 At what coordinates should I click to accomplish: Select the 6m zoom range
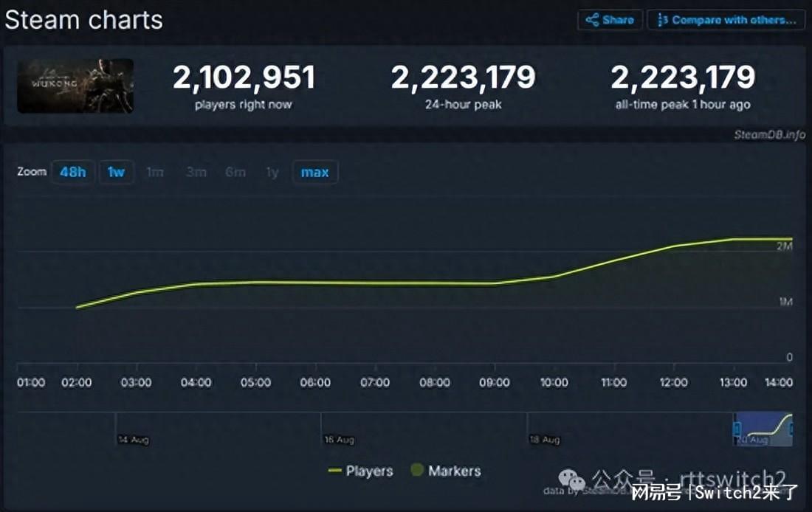pyautogui.click(x=235, y=173)
